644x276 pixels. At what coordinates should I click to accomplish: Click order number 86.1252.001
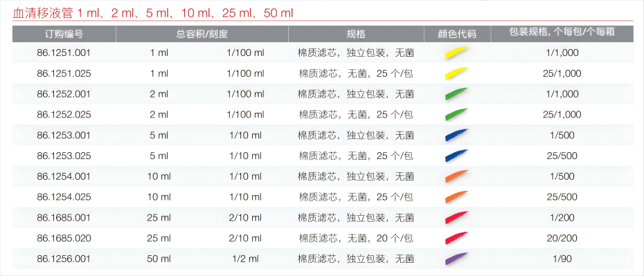point(64,94)
